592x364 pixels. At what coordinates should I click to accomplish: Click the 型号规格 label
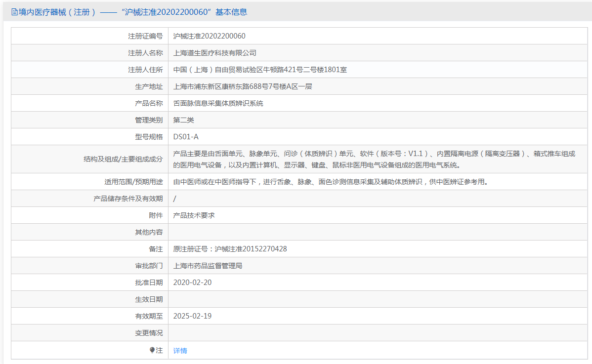(x=149, y=136)
